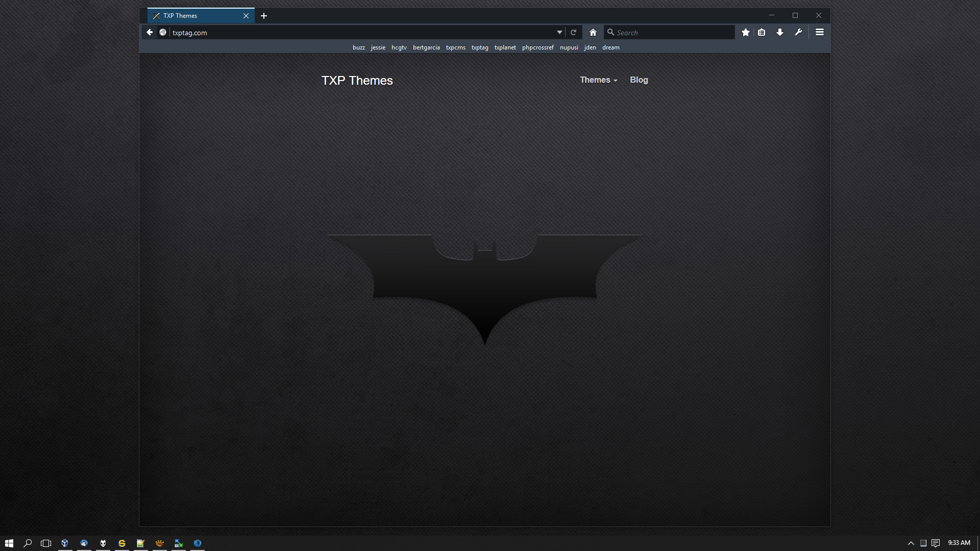
Task: Show hidden system tray icons
Action: point(911,543)
